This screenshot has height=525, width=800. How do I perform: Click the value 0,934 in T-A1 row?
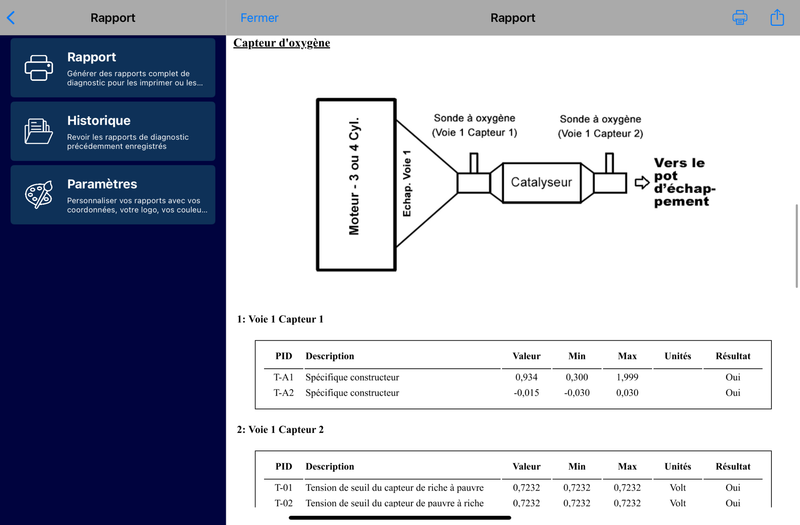(527, 378)
